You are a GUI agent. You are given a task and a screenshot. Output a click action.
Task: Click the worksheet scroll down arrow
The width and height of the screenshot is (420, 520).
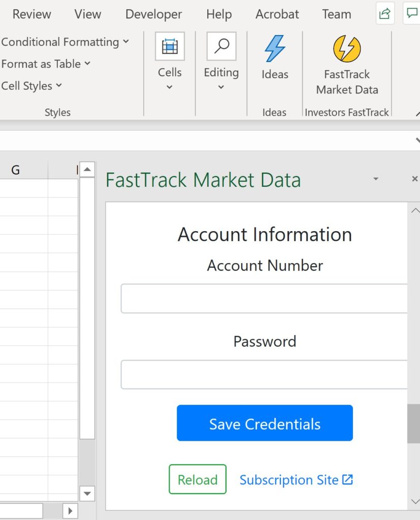coord(87,494)
